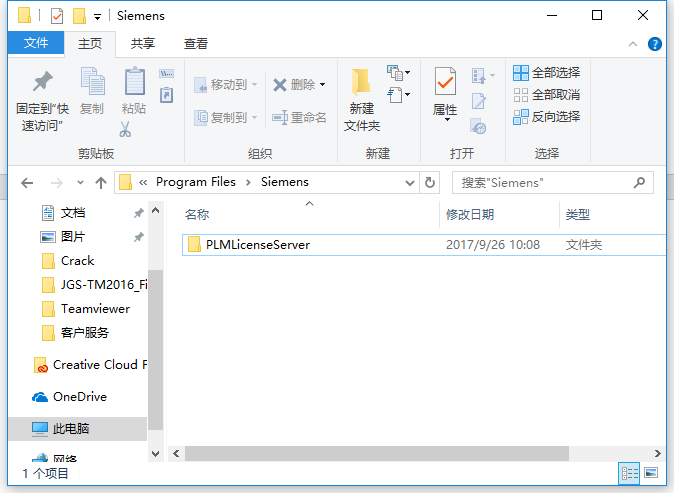Refresh the Siemens folder view

[429, 183]
